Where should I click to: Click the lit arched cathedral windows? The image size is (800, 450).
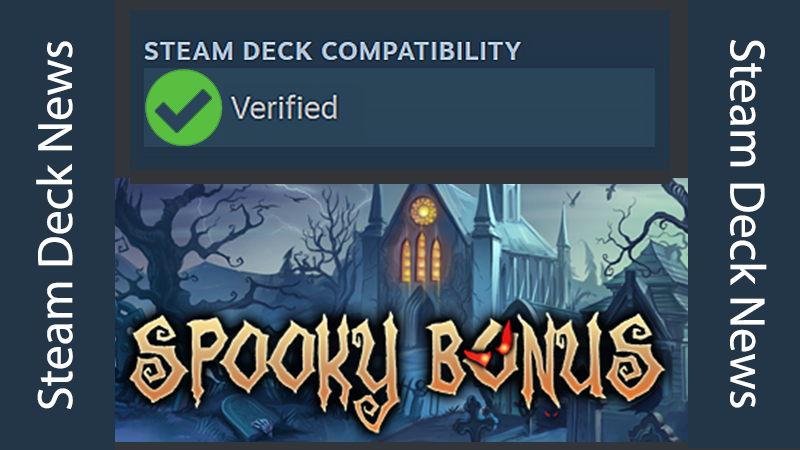coord(421,258)
